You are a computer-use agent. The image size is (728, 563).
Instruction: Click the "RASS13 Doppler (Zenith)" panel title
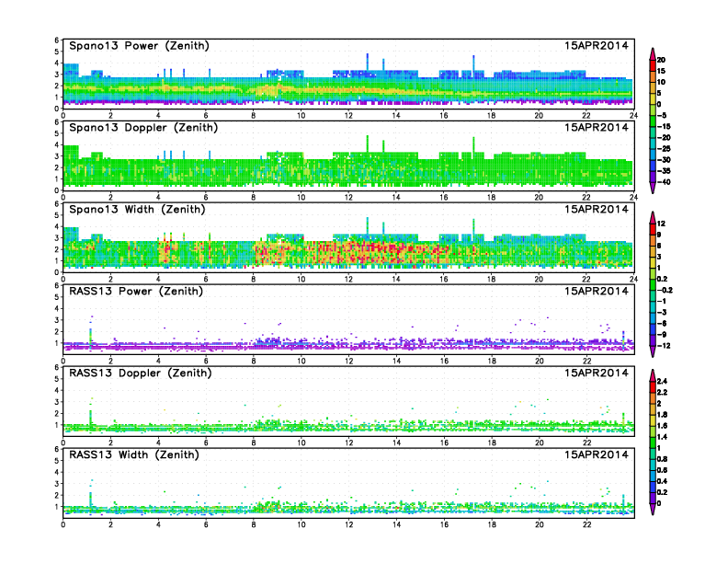[x=141, y=373]
